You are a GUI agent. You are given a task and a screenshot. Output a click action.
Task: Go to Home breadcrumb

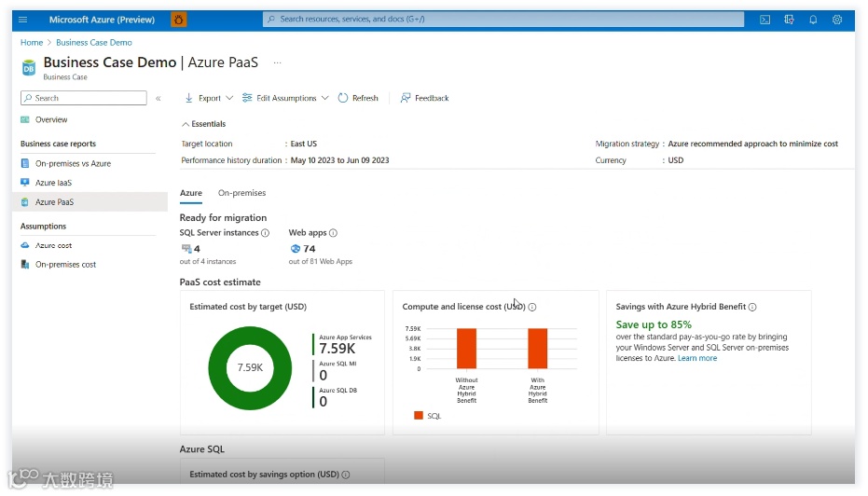[x=32, y=43]
